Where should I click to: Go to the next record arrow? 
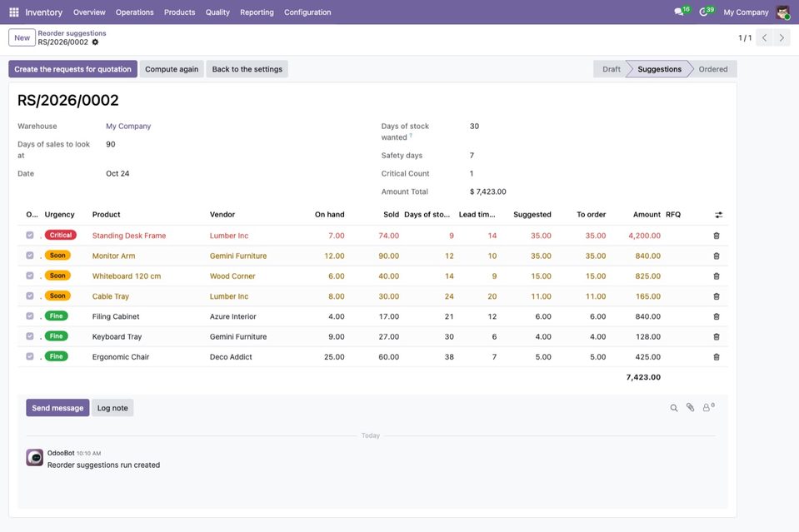tap(782, 37)
